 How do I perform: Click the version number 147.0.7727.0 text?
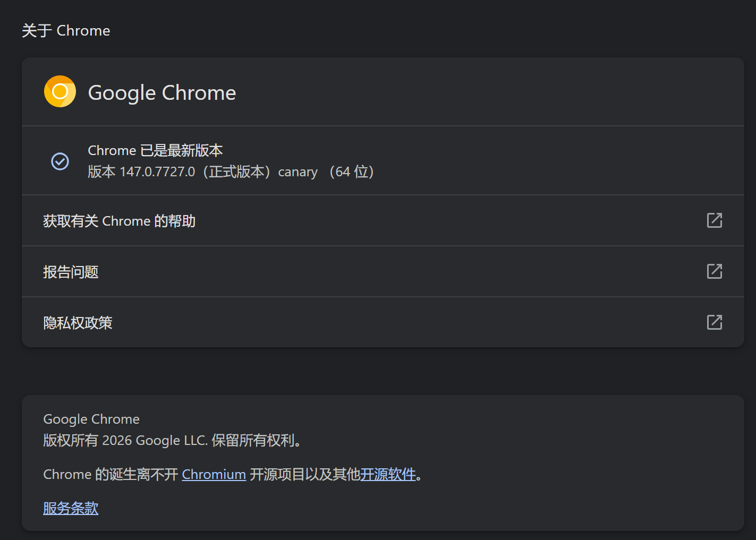[x=157, y=172]
